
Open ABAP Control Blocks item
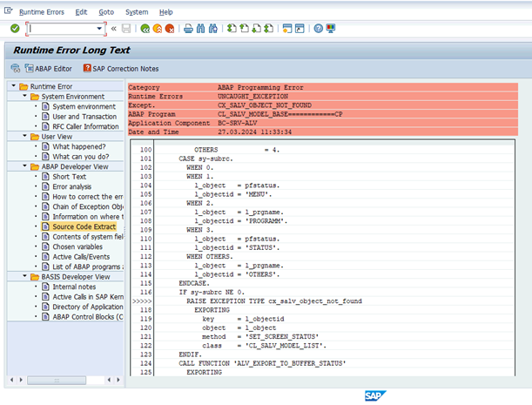[x=88, y=317]
